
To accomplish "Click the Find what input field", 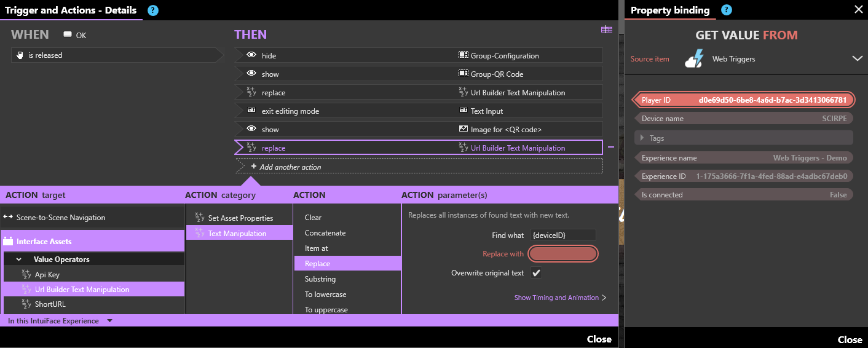I will click(563, 235).
